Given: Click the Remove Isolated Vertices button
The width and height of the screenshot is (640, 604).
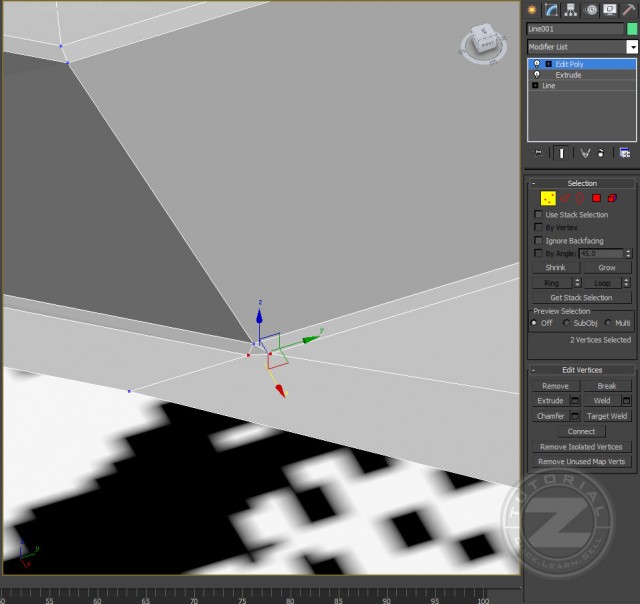Looking at the screenshot, I should click(581, 447).
